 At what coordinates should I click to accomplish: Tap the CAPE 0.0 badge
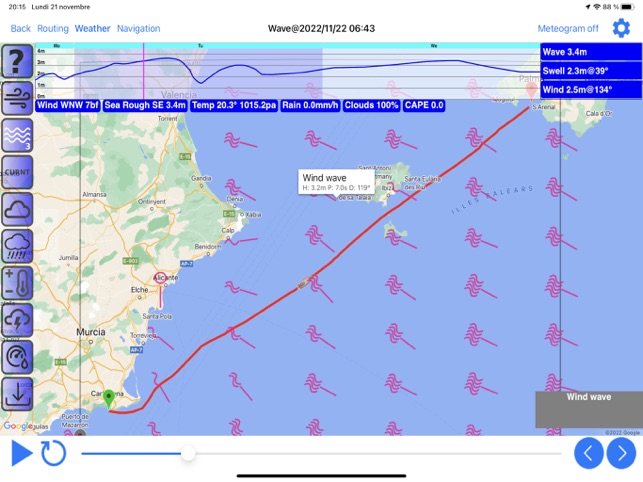click(424, 105)
